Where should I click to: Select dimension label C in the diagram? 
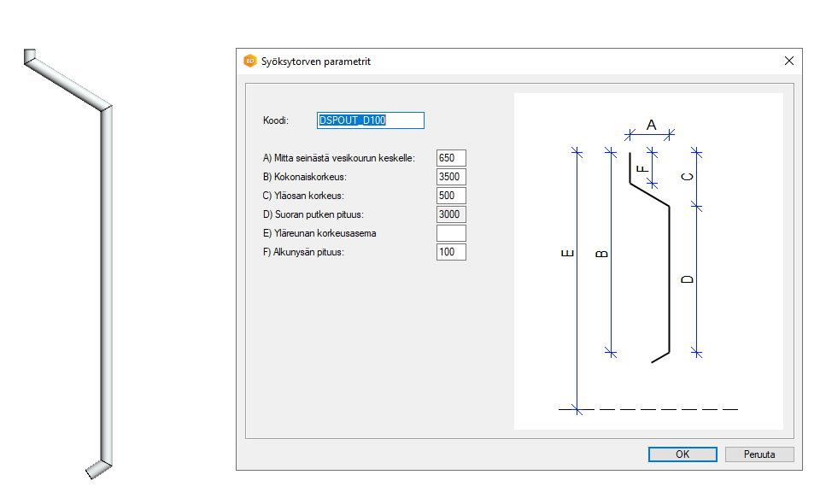coord(688,177)
